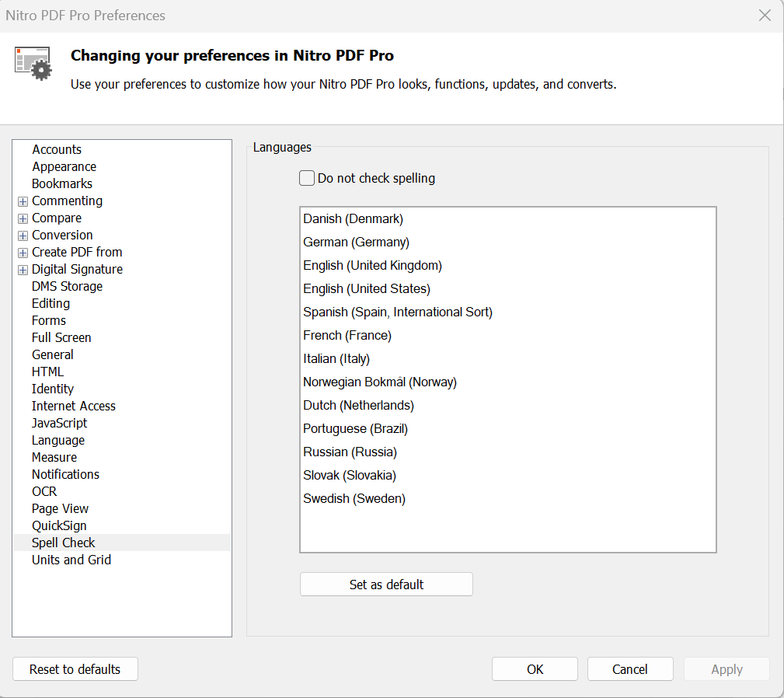Open the Accounts preferences category
This screenshot has width=784, height=698.
(57, 149)
